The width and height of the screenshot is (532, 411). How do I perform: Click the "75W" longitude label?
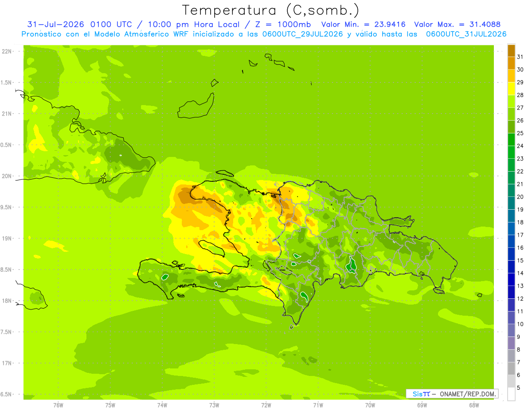(110, 405)
